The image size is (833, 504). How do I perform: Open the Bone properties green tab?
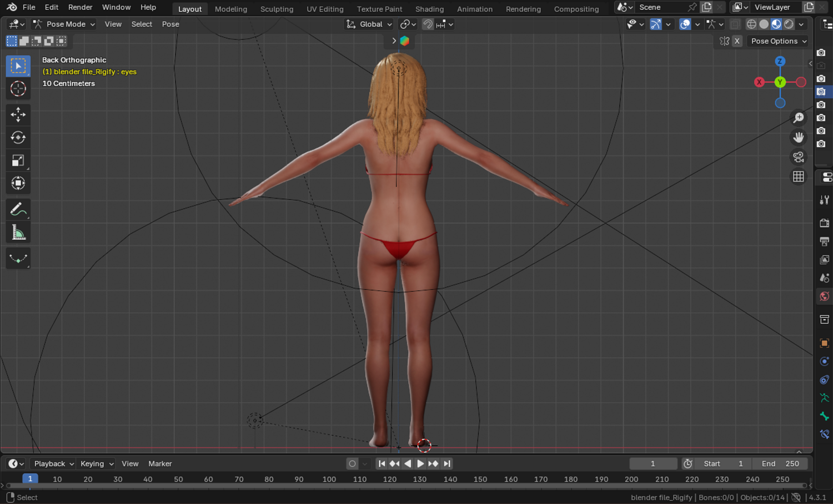pyautogui.click(x=825, y=416)
